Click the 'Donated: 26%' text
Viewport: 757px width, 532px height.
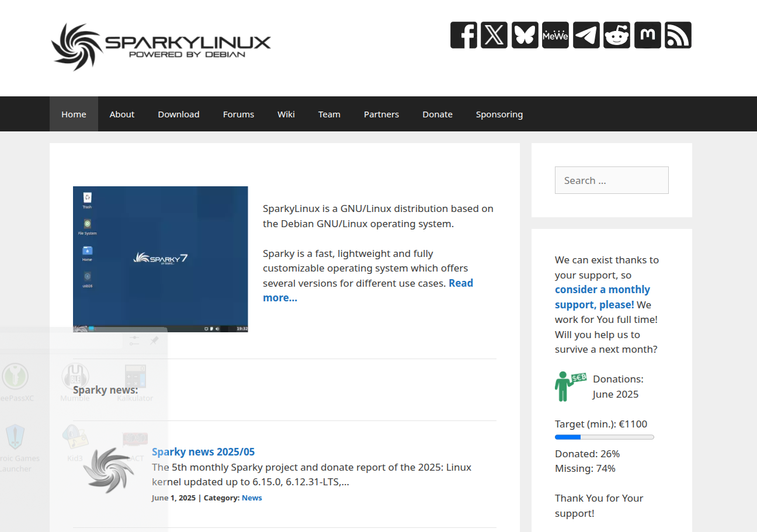point(587,454)
